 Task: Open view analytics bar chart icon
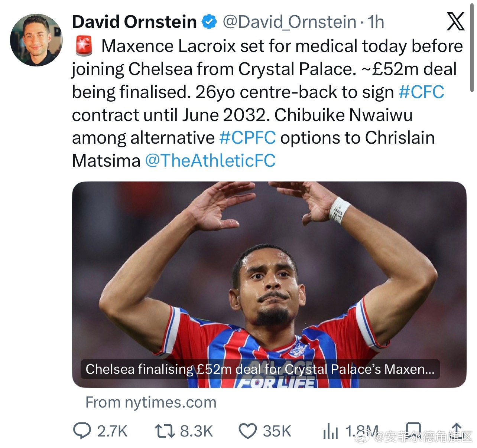pyautogui.click(x=330, y=432)
